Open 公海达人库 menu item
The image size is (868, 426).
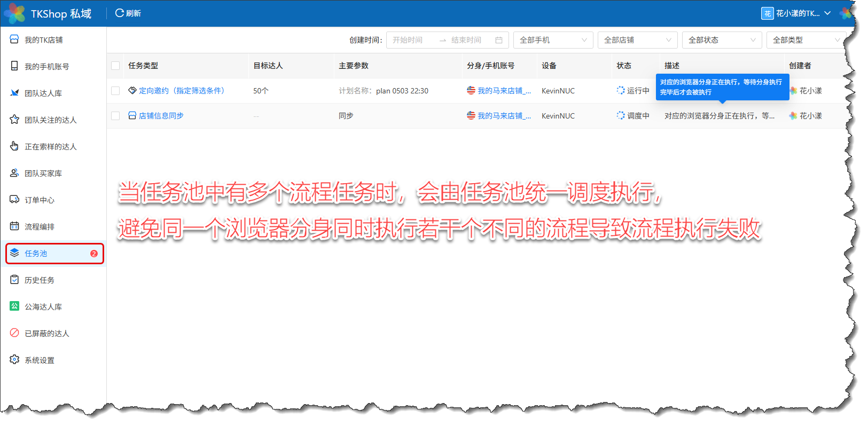53,307
